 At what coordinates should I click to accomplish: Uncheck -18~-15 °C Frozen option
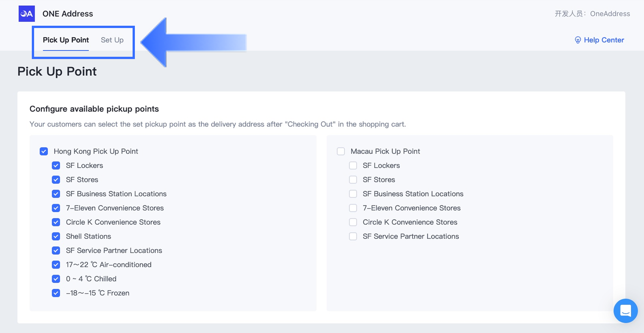point(56,293)
